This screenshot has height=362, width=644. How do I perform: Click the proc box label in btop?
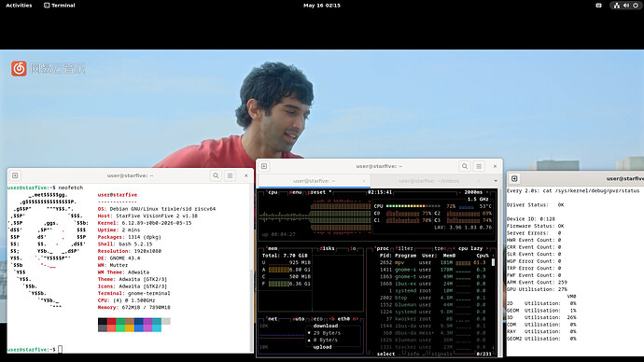click(x=383, y=248)
